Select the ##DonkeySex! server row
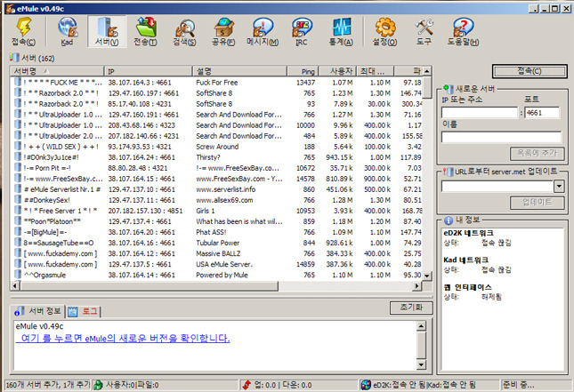Viewport: 574px width, 392px height. click(218, 200)
